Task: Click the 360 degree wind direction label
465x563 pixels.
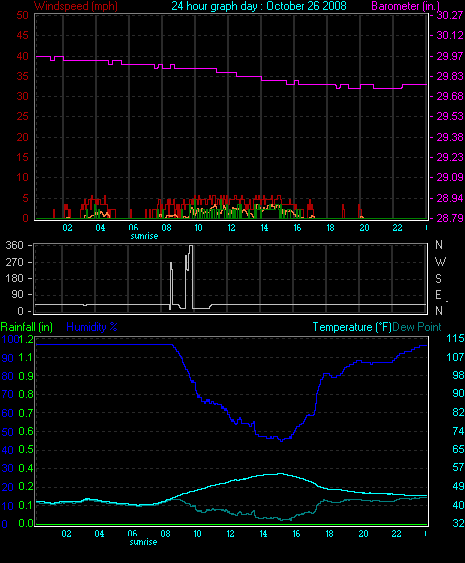Action: point(14,246)
